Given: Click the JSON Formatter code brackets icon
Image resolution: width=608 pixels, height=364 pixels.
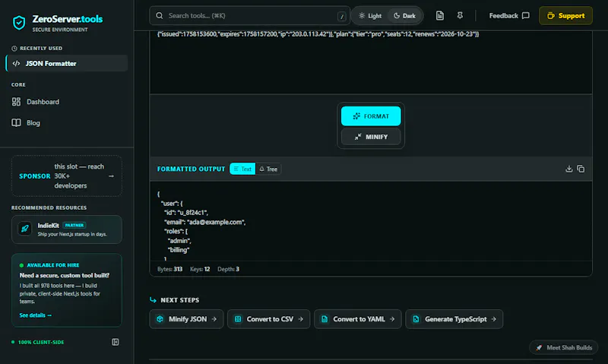Looking at the screenshot, I should (16, 64).
